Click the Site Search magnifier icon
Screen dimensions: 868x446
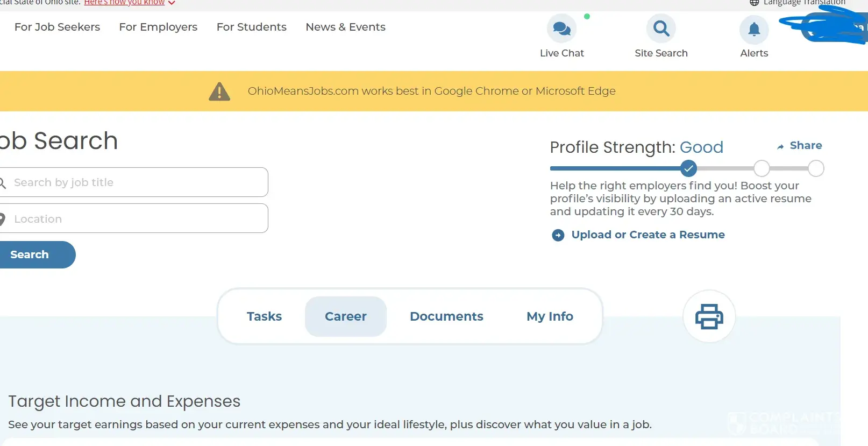point(661,29)
